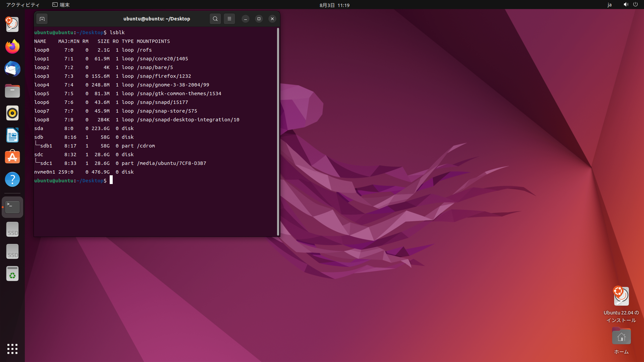Click the /media/ubuntu/7CF8-D3B7 mountpoint
This screenshot has width=644, height=362.
point(171,163)
